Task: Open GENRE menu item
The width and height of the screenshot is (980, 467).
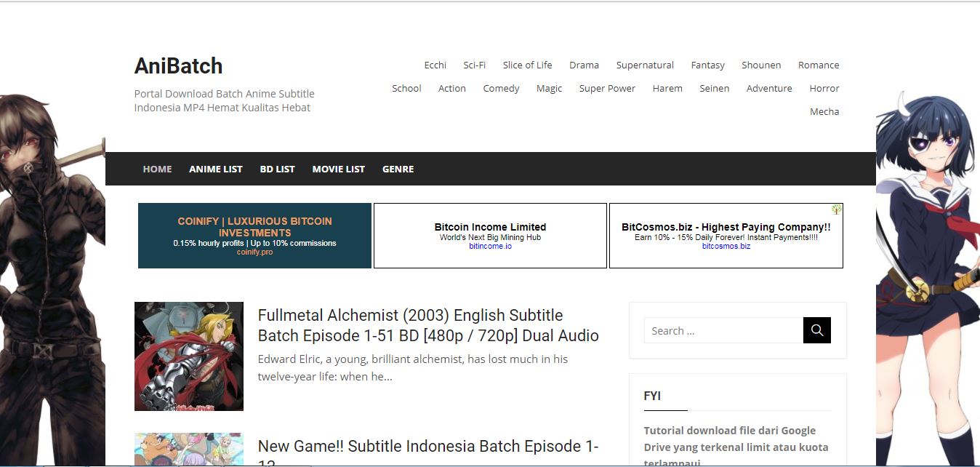Action: coord(398,169)
